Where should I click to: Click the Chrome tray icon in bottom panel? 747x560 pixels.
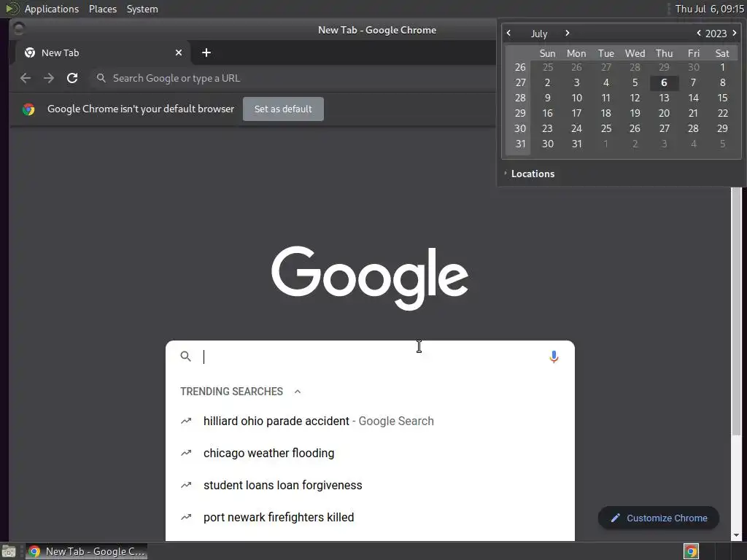[692, 551]
